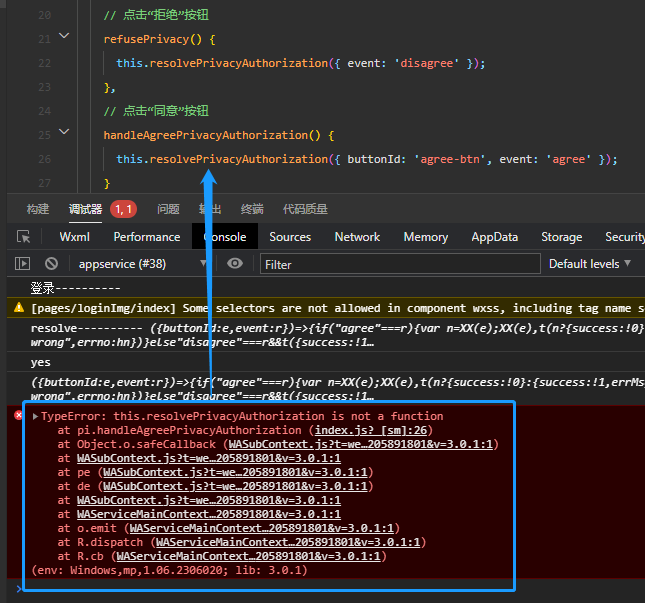Expand the TypeError stack trace triangle
Viewport: 645px width, 603px height.
pyautogui.click(x=35, y=416)
